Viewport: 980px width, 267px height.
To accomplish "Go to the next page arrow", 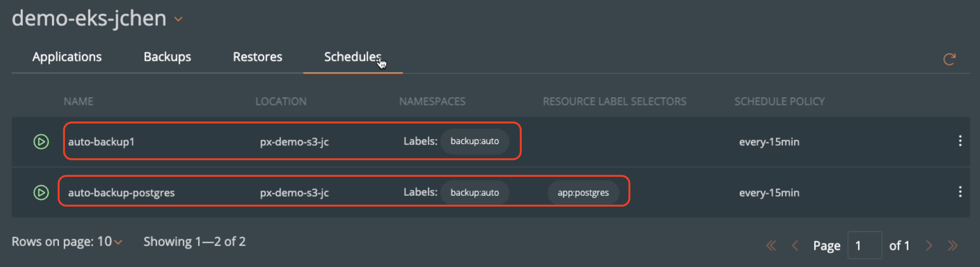I will 929,246.
